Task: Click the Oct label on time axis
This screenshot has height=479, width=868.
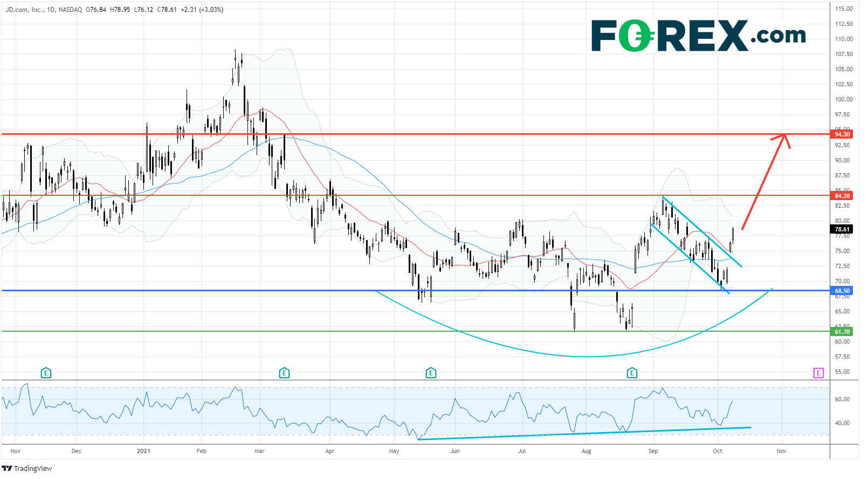Action: click(x=717, y=451)
